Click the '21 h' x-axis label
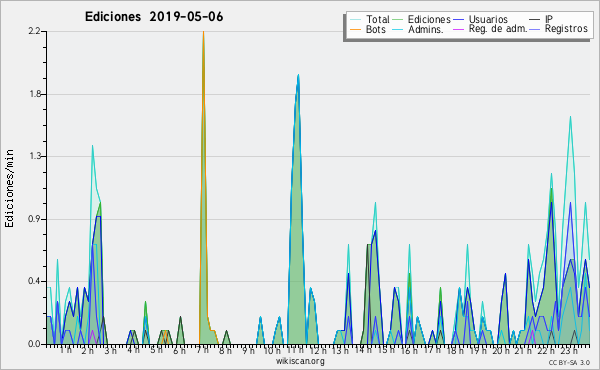This screenshot has height=370, width=600. click(x=523, y=350)
